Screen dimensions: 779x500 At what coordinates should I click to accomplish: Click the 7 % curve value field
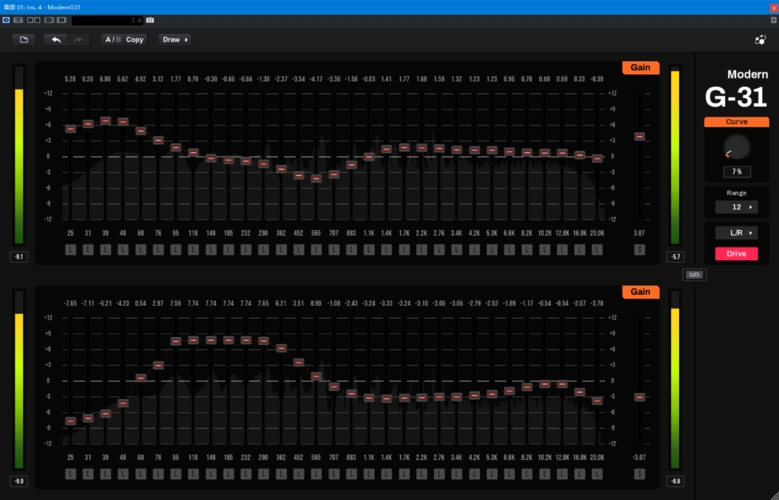coord(736,172)
